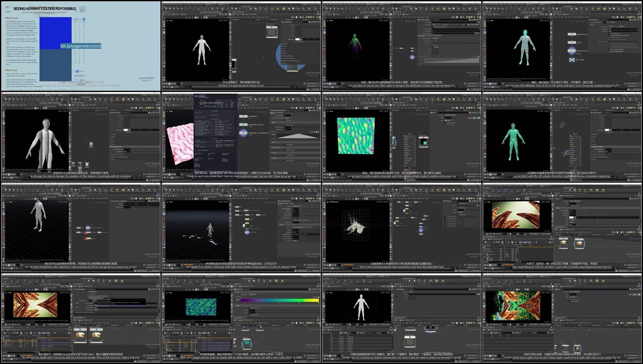Select the X-shaped output null node

click(572, 59)
